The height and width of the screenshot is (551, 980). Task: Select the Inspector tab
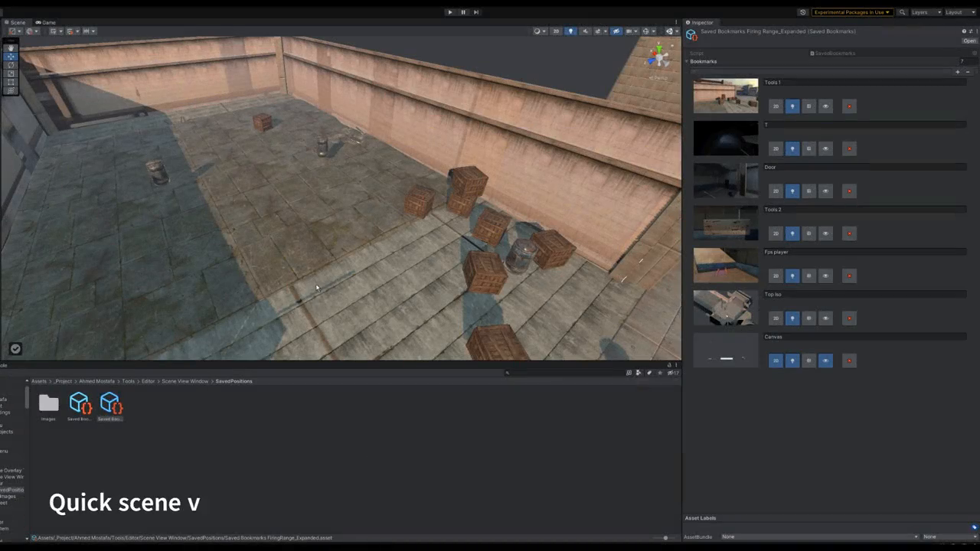700,22
